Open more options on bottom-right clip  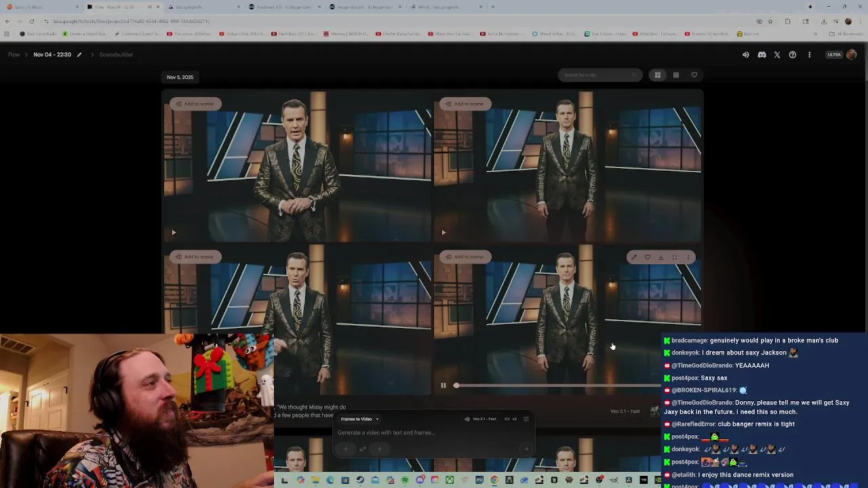coord(688,258)
